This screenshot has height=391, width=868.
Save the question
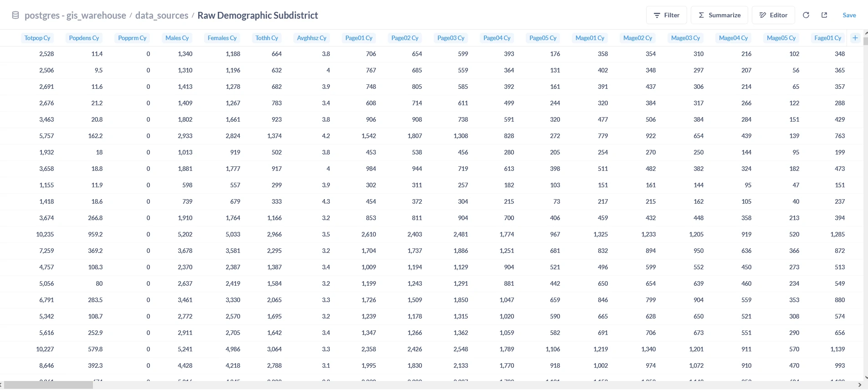[849, 15]
